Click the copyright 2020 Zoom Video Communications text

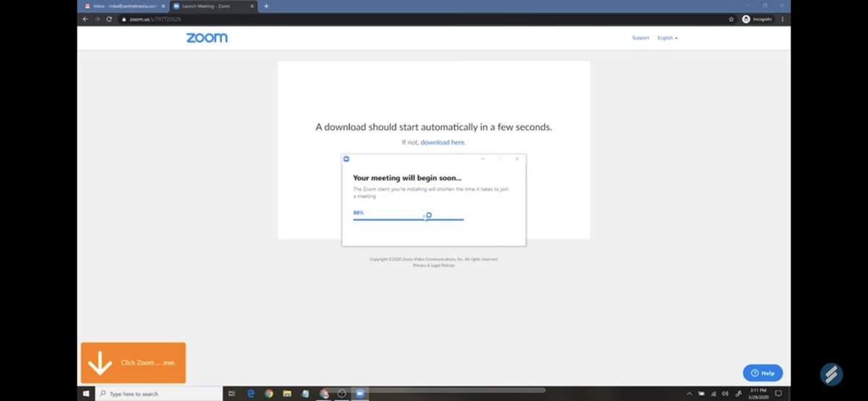434,259
